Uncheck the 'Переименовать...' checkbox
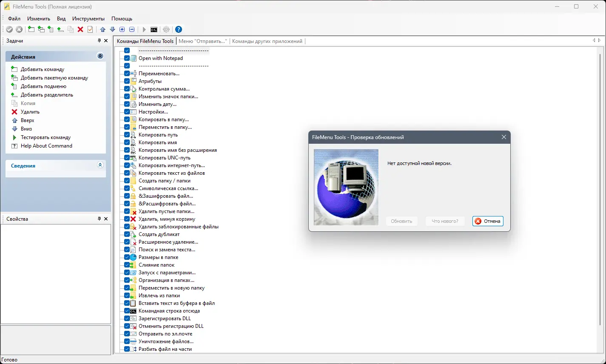The image size is (606, 364). [127, 74]
